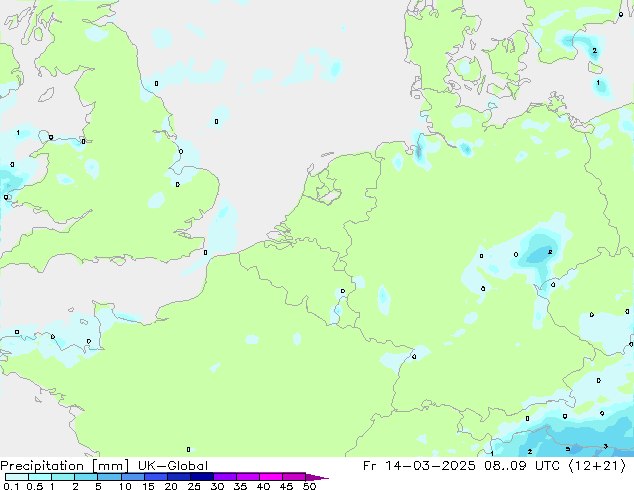634x490 pixels.
Task: Click the 0.5–1 mm legend swatch
Action: point(40,477)
